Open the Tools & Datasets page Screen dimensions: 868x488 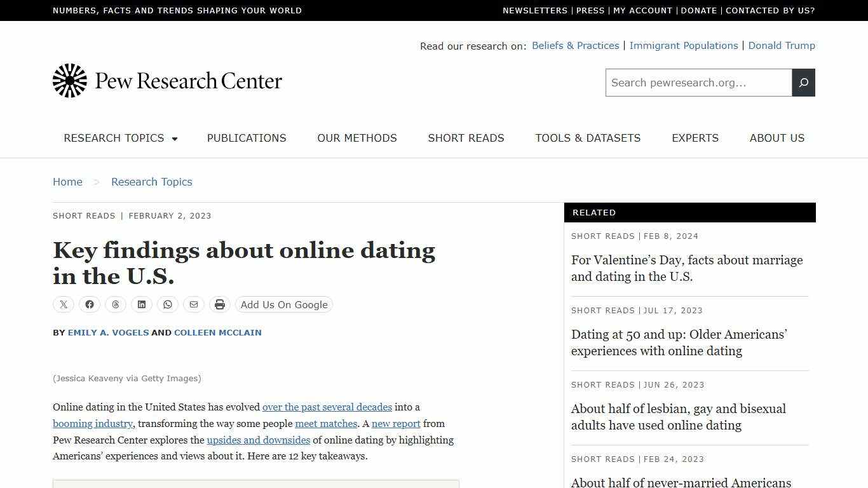[588, 139]
